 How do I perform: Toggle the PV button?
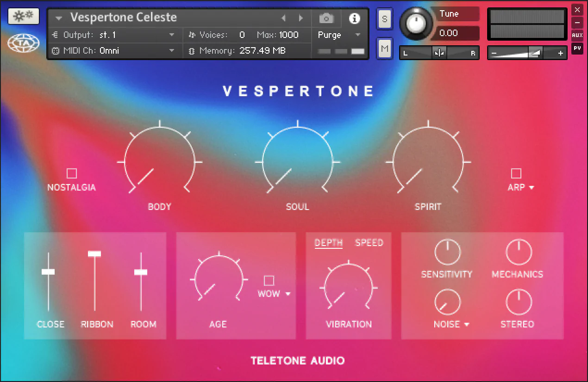(577, 48)
